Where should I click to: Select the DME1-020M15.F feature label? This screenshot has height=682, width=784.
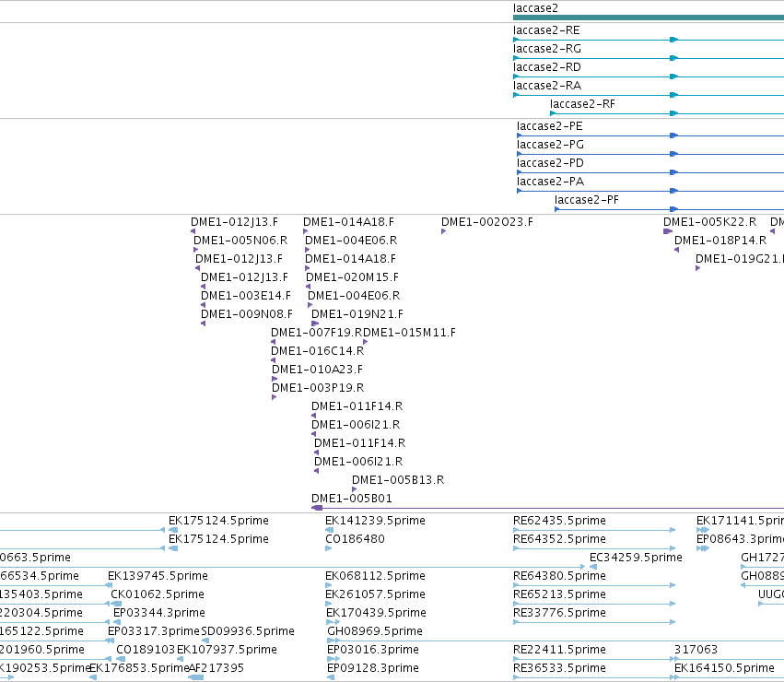pyautogui.click(x=352, y=277)
